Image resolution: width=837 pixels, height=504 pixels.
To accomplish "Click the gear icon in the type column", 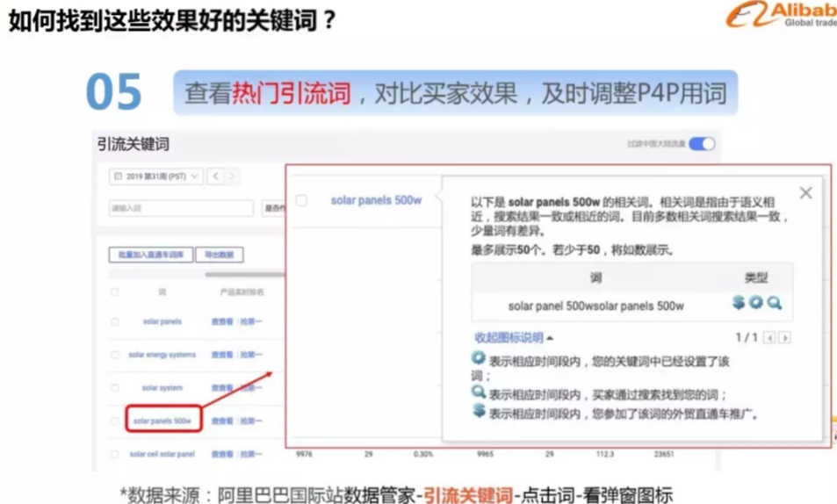I will tap(756, 303).
